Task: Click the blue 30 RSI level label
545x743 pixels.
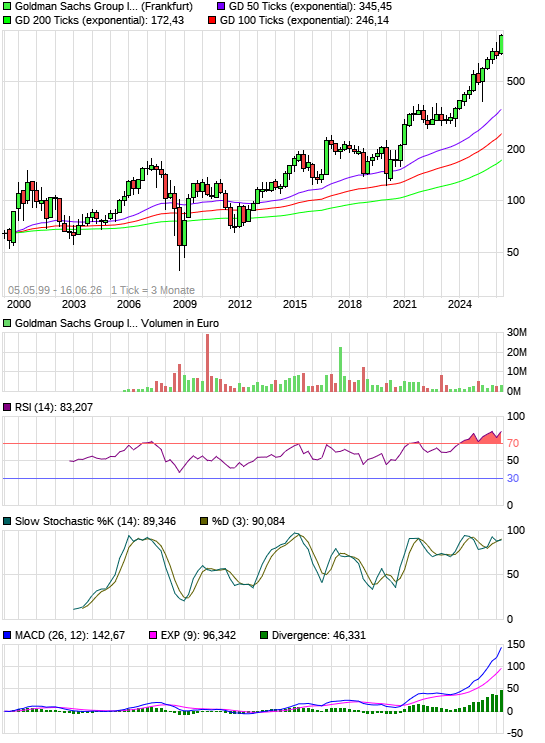Action: coord(513,479)
